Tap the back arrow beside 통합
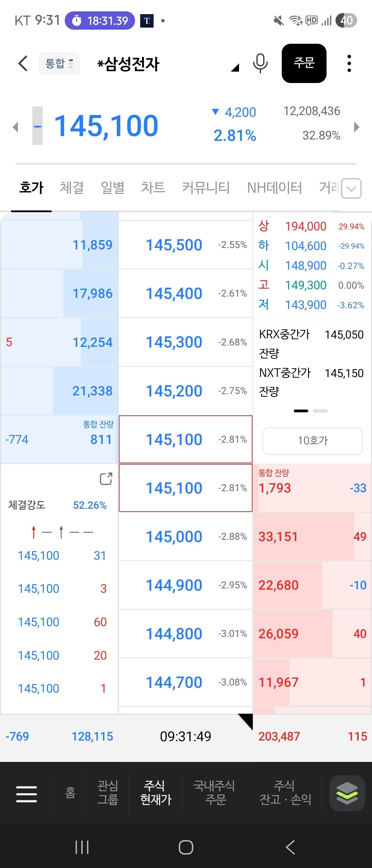Image resolution: width=372 pixels, height=868 pixels. [23, 63]
